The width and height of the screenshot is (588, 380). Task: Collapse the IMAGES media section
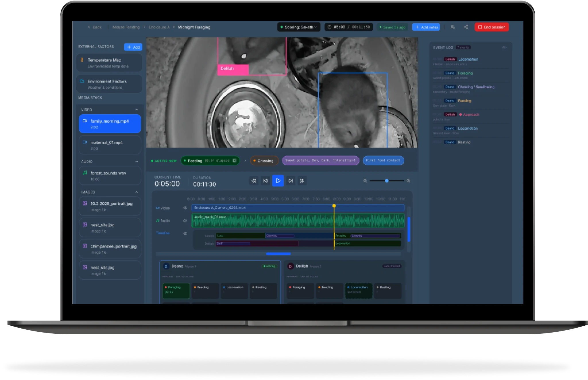137,192
